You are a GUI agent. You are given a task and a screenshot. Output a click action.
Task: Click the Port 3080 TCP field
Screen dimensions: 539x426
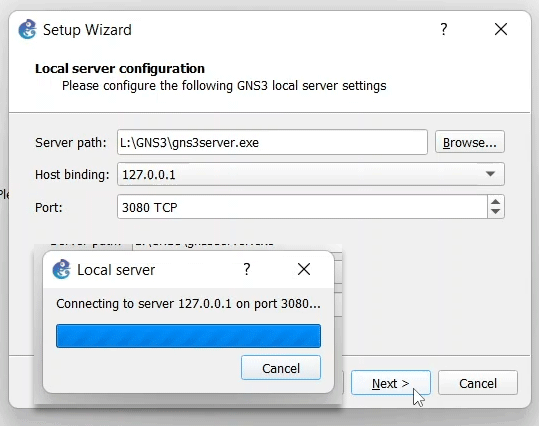click(x=302, y=207)
